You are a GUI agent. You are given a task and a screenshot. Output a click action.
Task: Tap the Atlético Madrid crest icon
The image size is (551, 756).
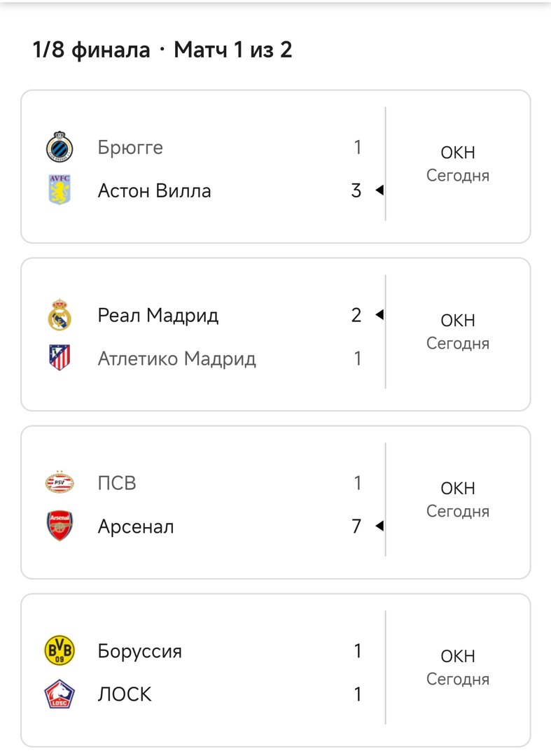(60, 358)
